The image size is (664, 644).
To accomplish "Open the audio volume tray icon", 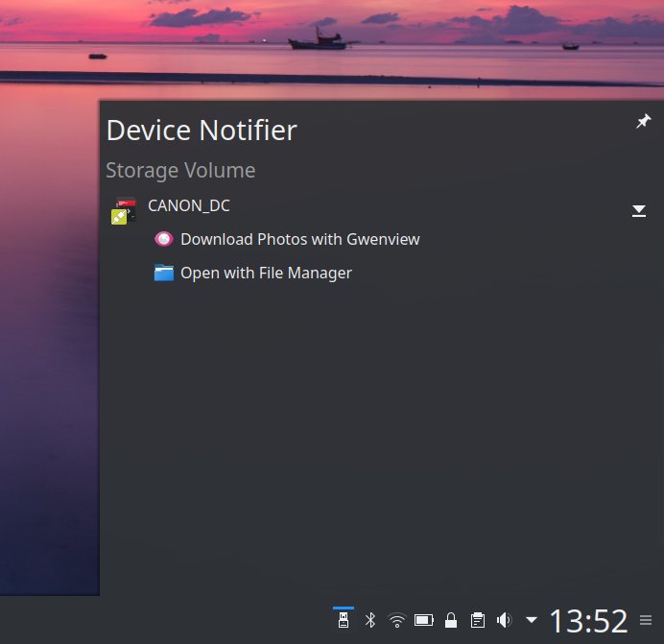I will 504,620.
